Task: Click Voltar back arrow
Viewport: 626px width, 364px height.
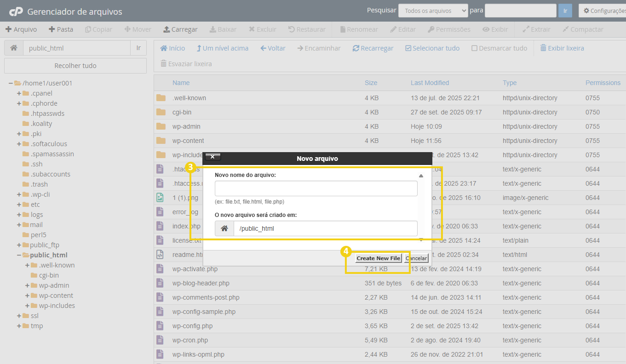Action: [273, 48]
